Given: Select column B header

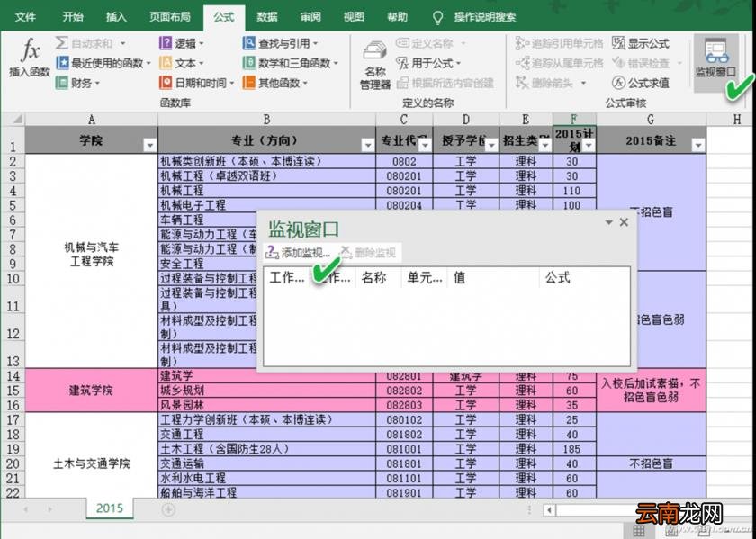Looking at the screenshot, I should point(266,119).
